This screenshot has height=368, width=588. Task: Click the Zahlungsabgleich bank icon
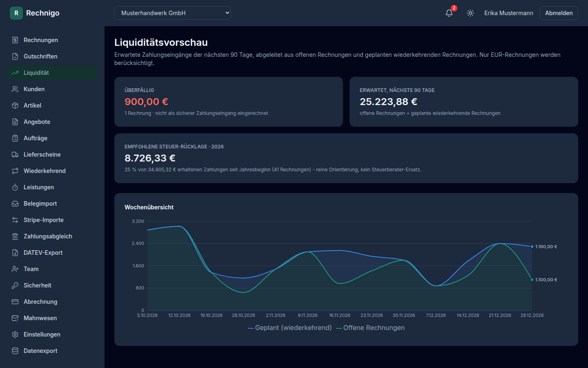point(15,236)
